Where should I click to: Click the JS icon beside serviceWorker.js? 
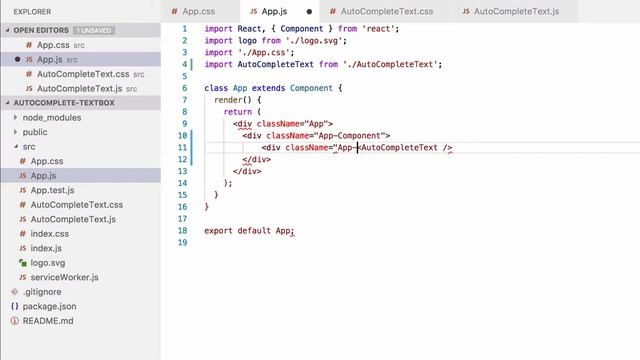23,278
